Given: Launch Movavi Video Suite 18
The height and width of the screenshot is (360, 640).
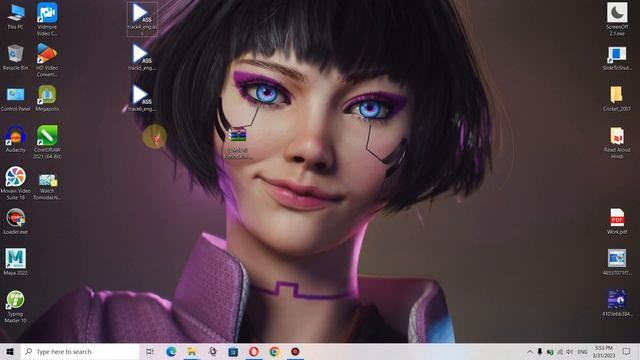Looking at the screenshot, I should pos(16,183).
